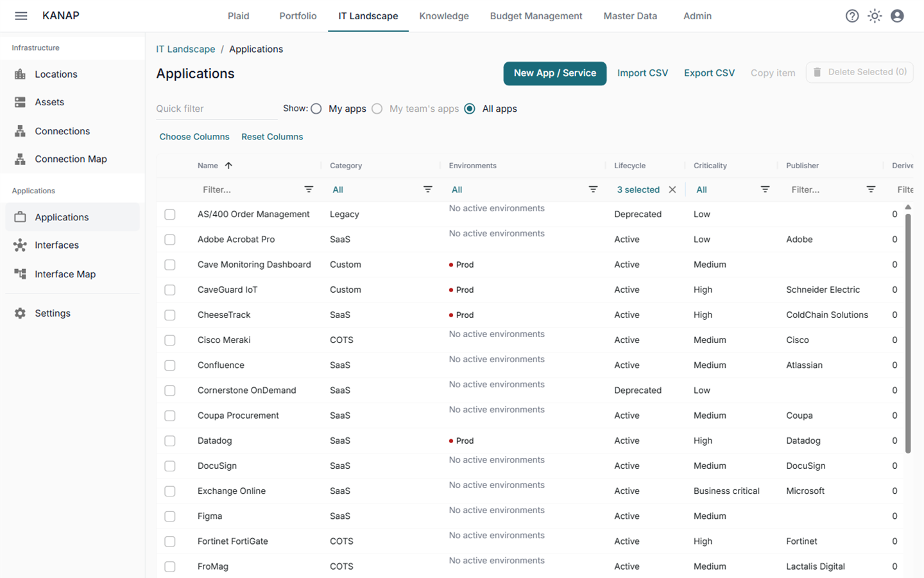Click the Name column Filter input
Screen dimensions: 924x578
coord(249,189)
